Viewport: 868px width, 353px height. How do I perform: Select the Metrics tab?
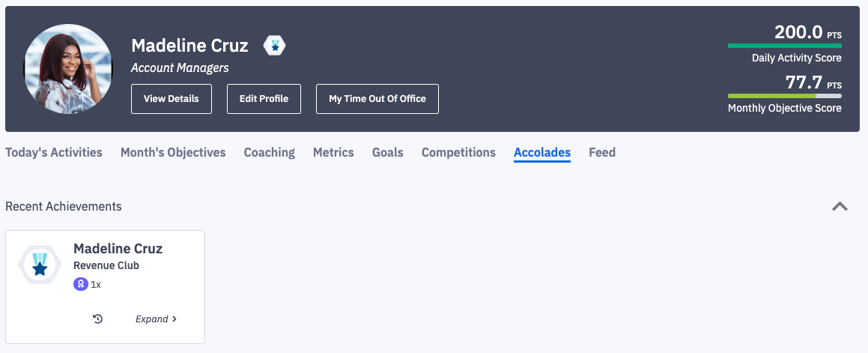[333, 152]
